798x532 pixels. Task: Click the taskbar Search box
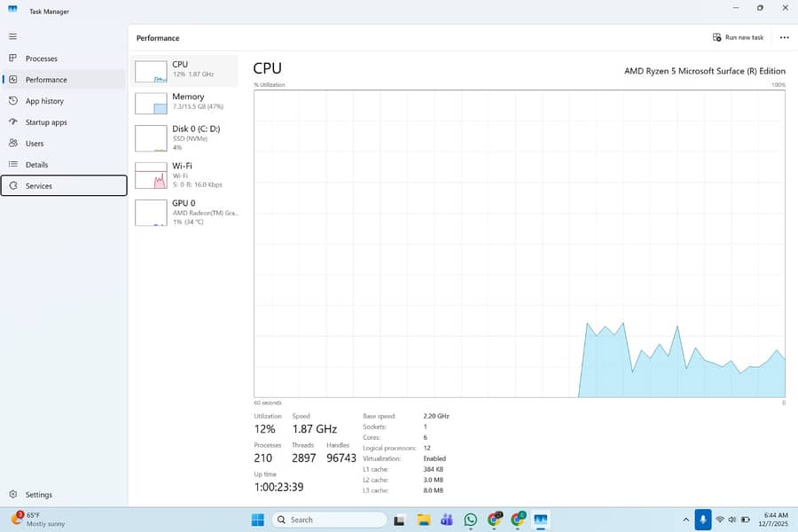329,520
